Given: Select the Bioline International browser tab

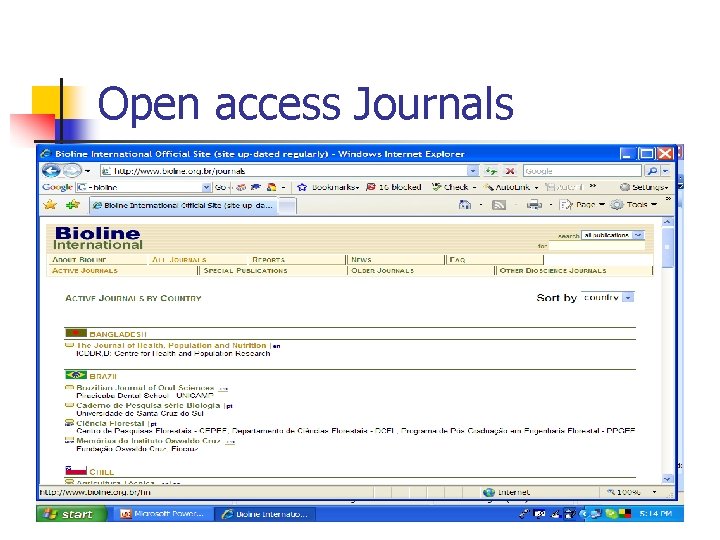Looking at the screenshot, I should coord(184,205).
